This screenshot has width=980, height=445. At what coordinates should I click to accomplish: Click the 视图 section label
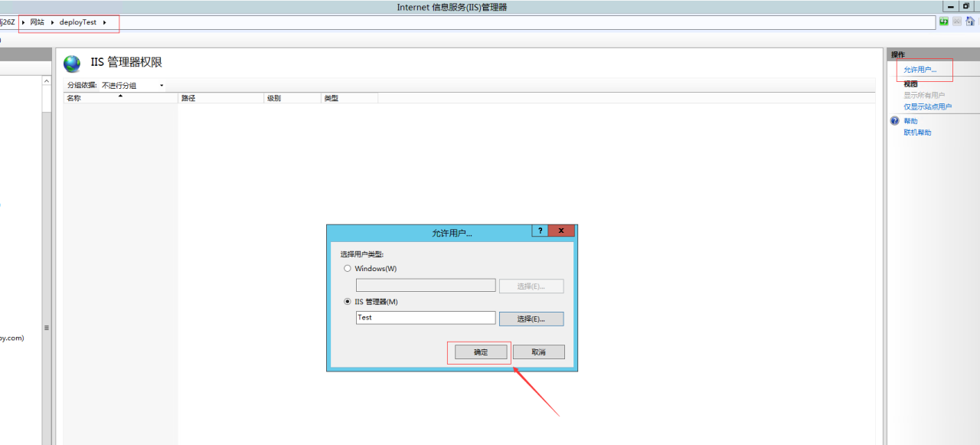910,84
